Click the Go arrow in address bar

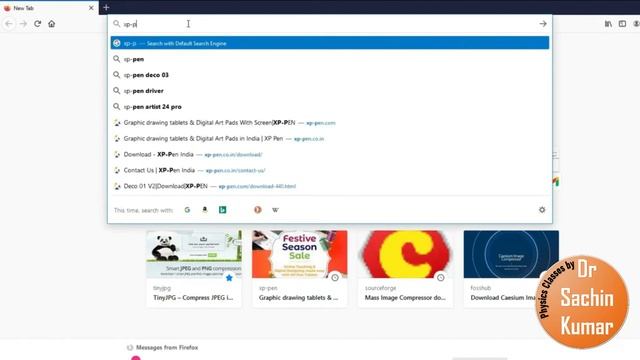543,24
